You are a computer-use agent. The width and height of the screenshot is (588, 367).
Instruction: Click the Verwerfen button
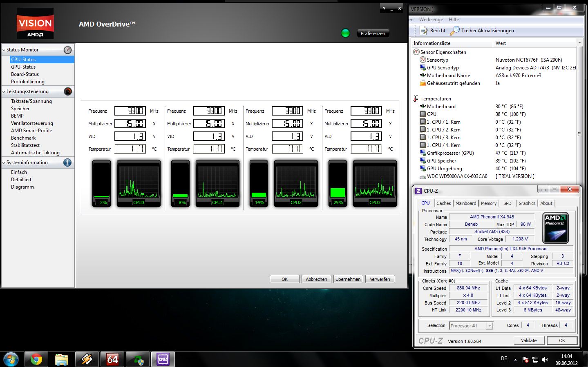(x=380, y=279)
